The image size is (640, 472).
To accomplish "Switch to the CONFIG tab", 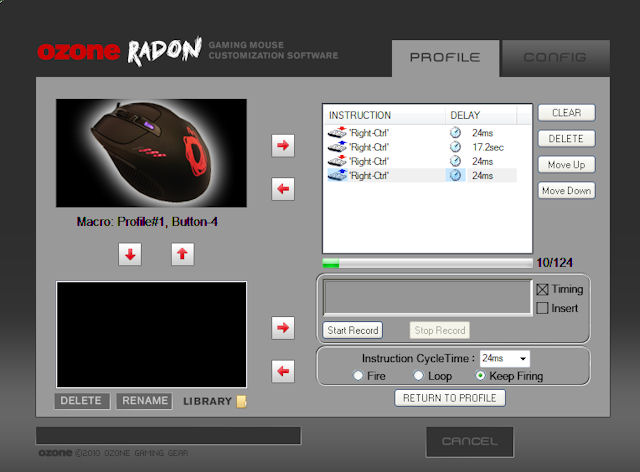I will [556, 58].
